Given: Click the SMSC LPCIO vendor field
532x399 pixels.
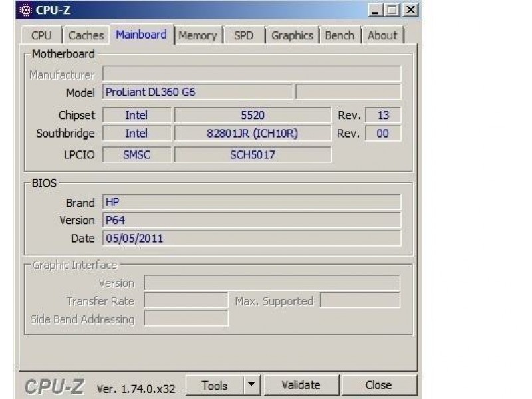Looking at the screenshot, I should [x=137, y=154].
